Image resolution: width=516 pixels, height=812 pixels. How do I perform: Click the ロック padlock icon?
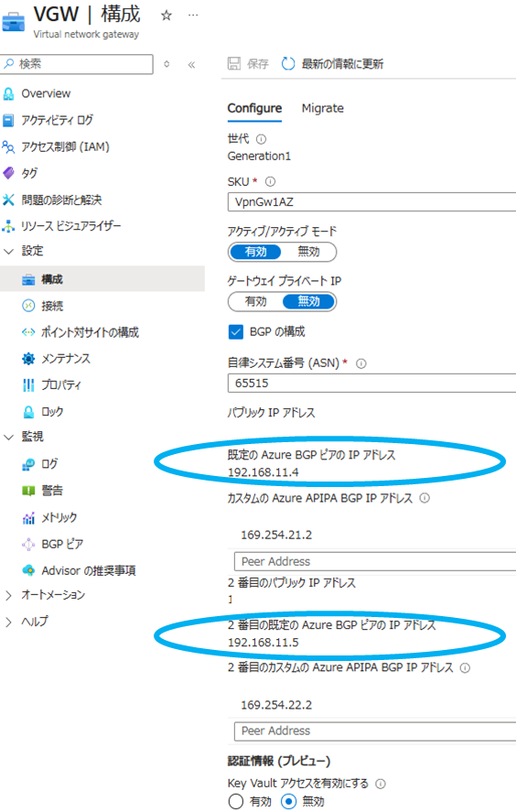(x=28, y=412)
